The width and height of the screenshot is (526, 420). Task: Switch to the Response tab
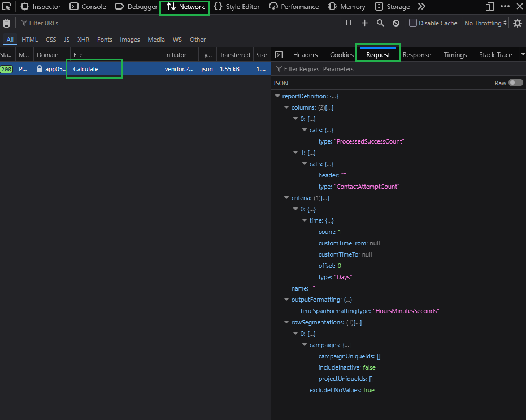coord(416,55)
